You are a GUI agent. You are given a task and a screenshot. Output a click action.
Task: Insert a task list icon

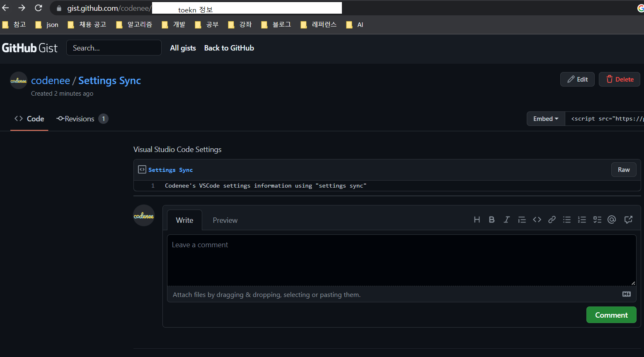597,220
